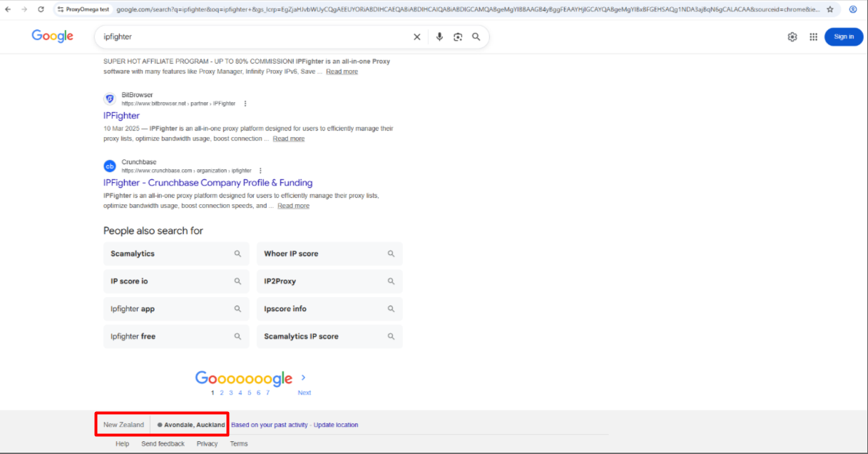
Task: Clear the search box with the X icon
Action: [x=417, y=36]
